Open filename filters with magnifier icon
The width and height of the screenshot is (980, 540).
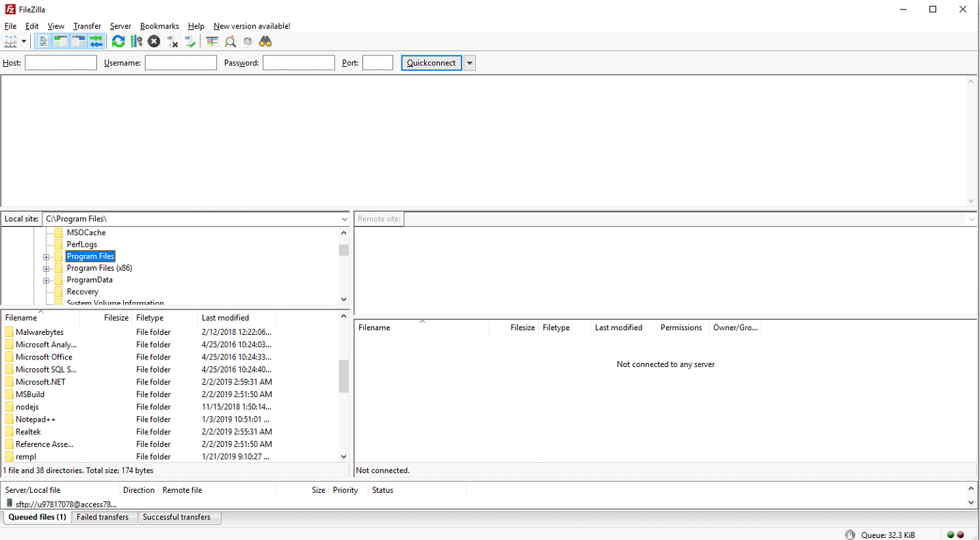tap(230, 42)
